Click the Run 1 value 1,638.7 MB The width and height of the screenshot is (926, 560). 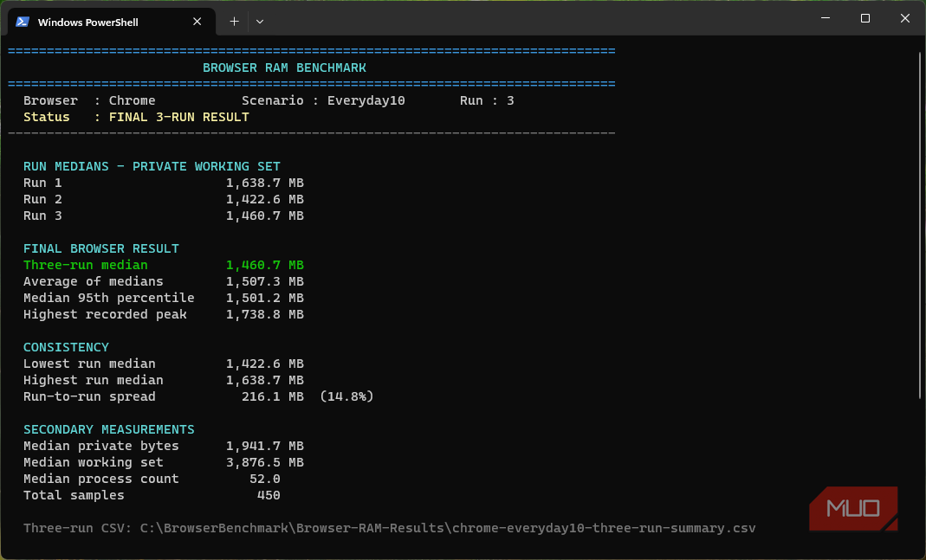click(265, 183)
